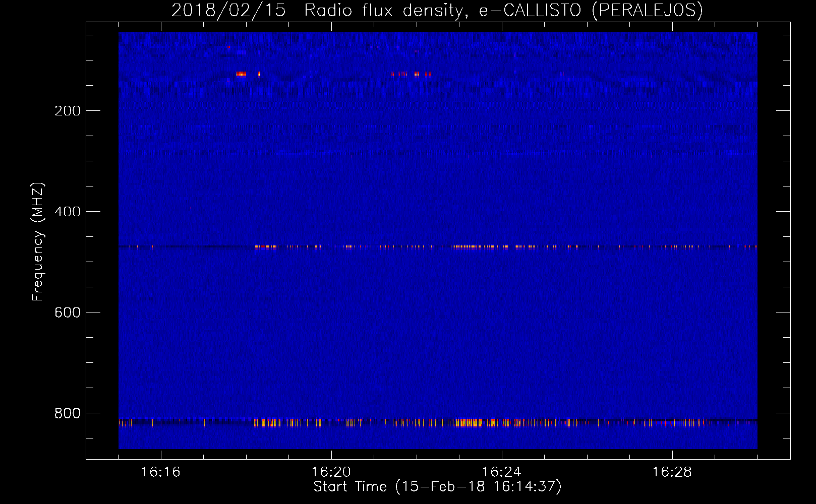Click the 16:28 time tick label
Screen dimensions: 816x504
click(x=672, y=472)
